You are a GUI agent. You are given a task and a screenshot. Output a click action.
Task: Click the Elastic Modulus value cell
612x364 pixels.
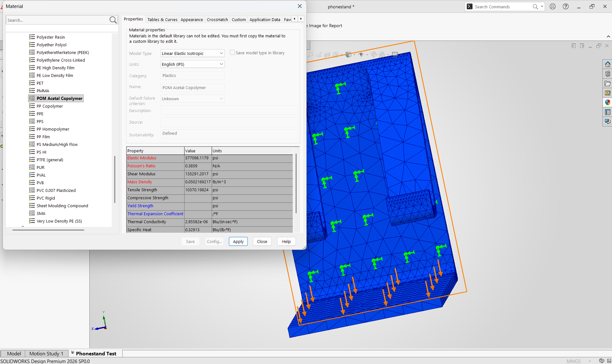(x=198, y=158)
